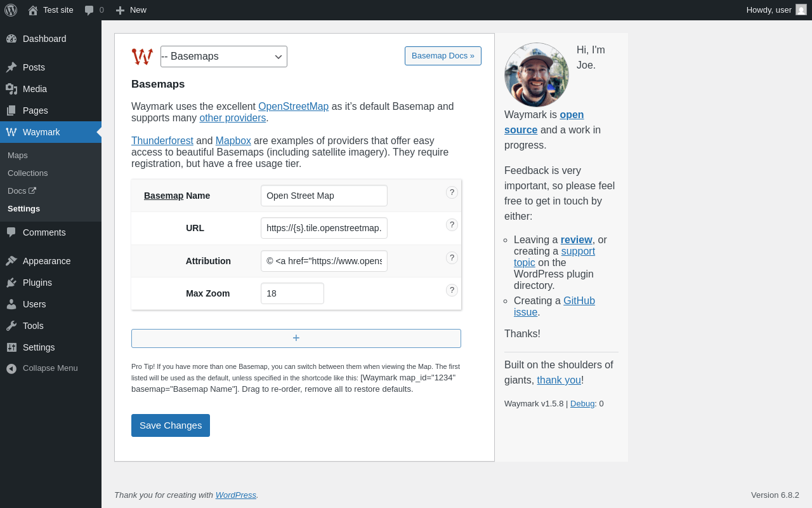Open the New content menu
The width and height of the screenshot is (812, 508).
point(131,10)
